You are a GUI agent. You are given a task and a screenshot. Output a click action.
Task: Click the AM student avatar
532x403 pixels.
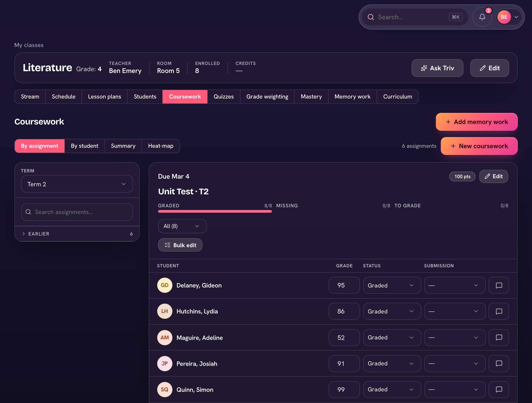165,337
